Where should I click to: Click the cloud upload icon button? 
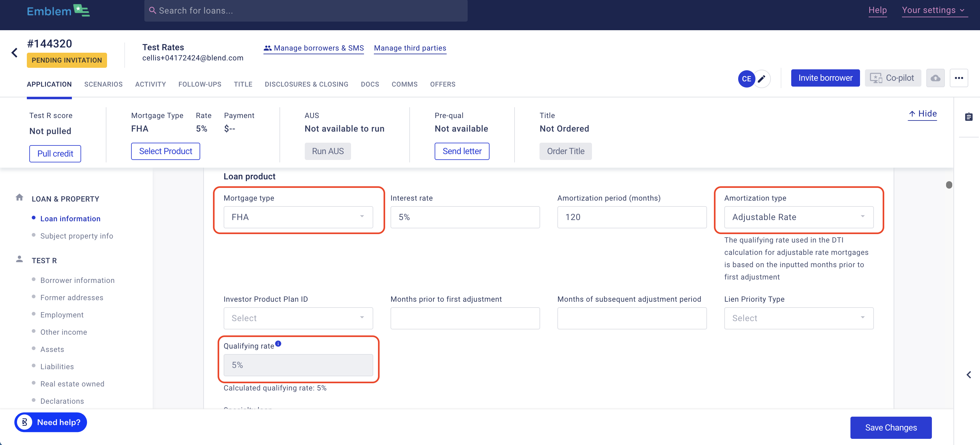935,78
